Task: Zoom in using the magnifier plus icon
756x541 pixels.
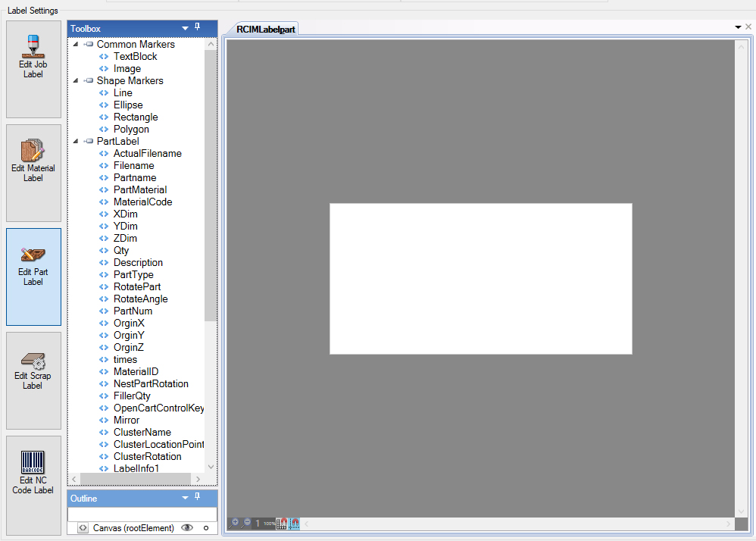Action: [236, 522]
